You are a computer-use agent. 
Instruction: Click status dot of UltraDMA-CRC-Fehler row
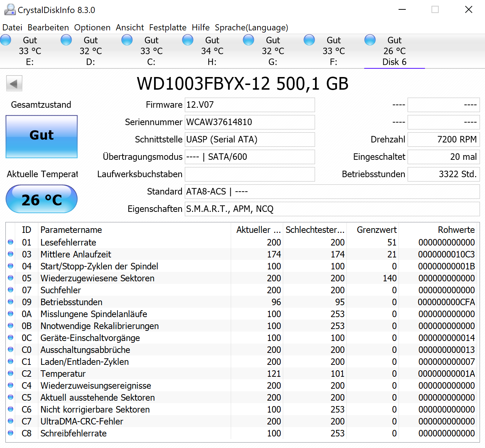[10, 421]
